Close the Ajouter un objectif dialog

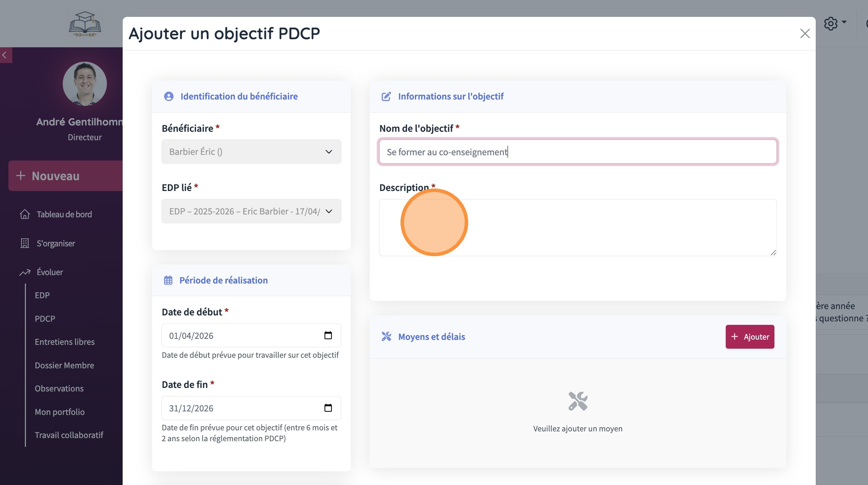point(805,34)
